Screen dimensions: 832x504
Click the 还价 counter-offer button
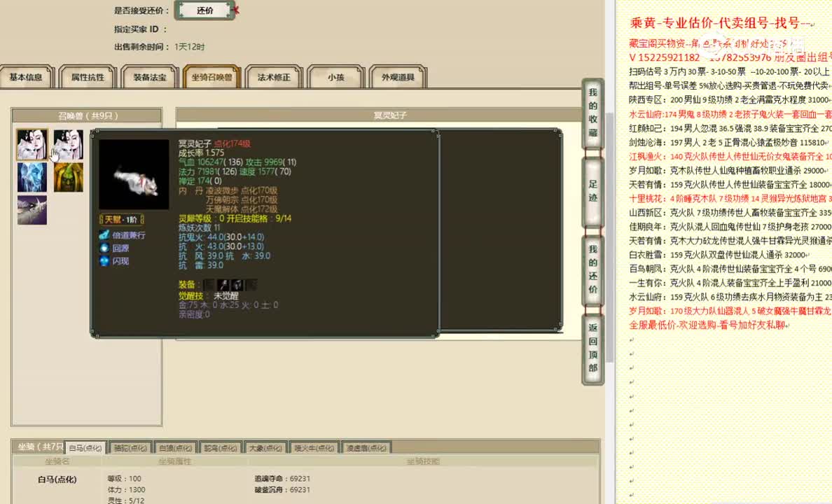pyautogui.click(x=204, y=10)
